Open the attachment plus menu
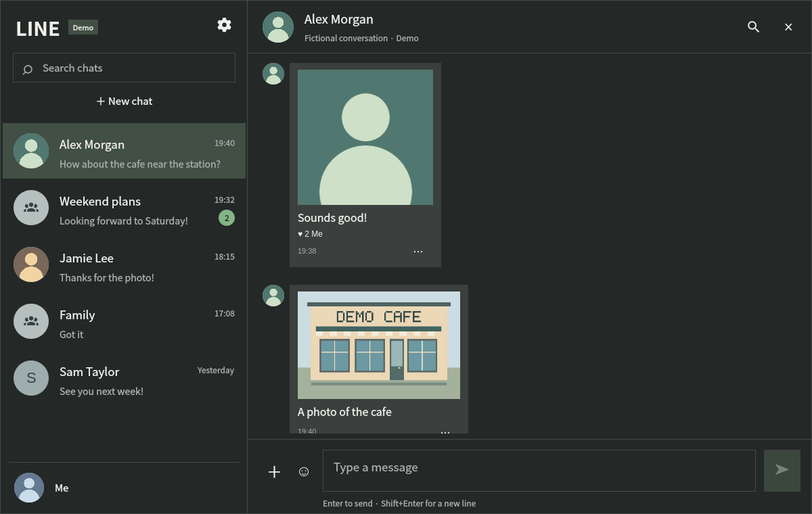The width and height of the screenshot is (812, 514). coord(274,471)
